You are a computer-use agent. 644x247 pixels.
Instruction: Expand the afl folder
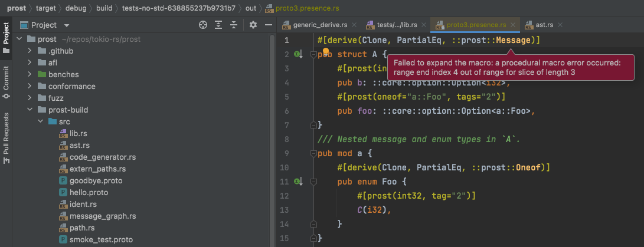click(30, 62)
